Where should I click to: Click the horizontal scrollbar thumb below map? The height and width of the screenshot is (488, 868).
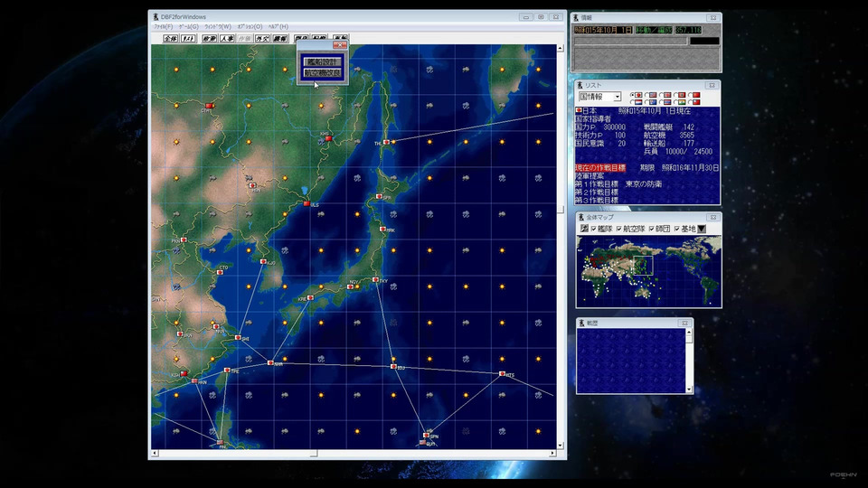click(x=314, y=453)
